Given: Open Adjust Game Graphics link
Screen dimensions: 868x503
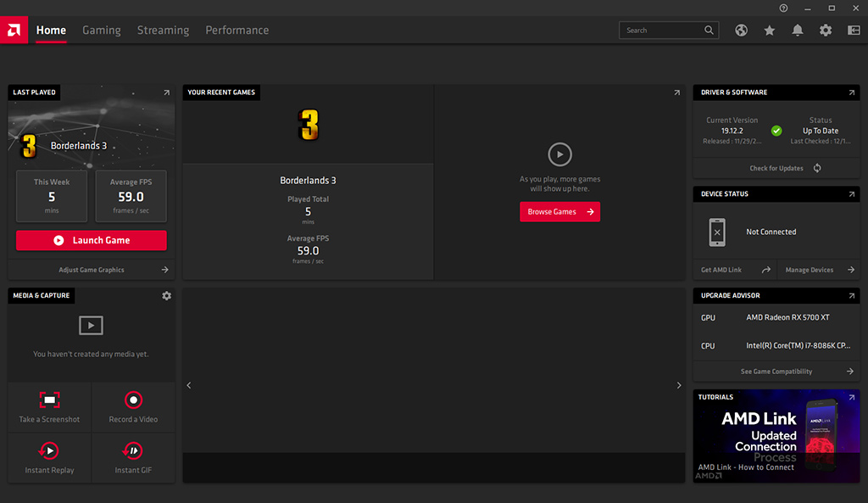Looking at the screenshot, I should 92,270.
